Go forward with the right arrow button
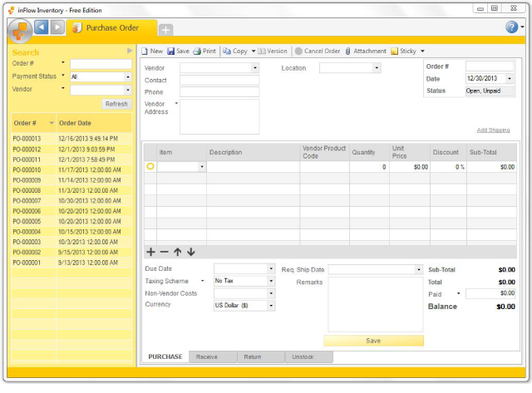Viewport: 532px width, 393px height. tap(57, 27)
